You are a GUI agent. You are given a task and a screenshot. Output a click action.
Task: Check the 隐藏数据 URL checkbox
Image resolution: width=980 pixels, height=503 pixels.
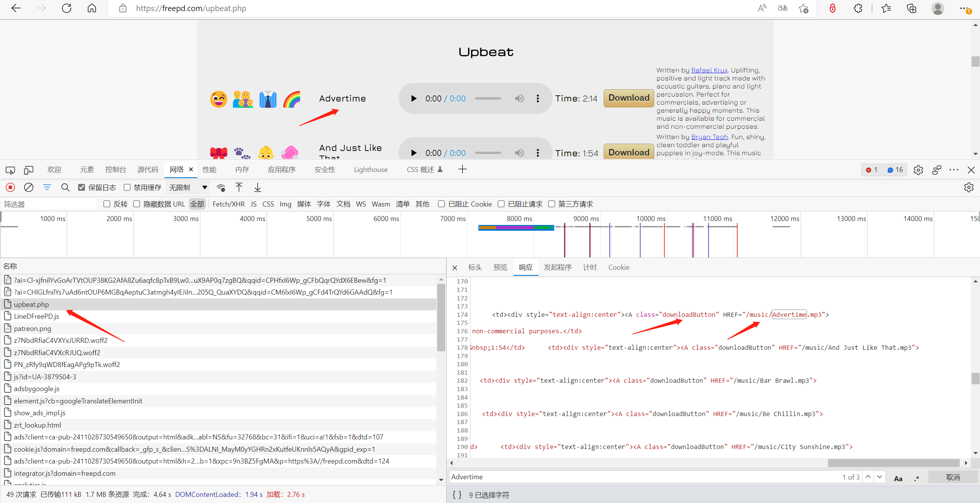pos(137,204)
